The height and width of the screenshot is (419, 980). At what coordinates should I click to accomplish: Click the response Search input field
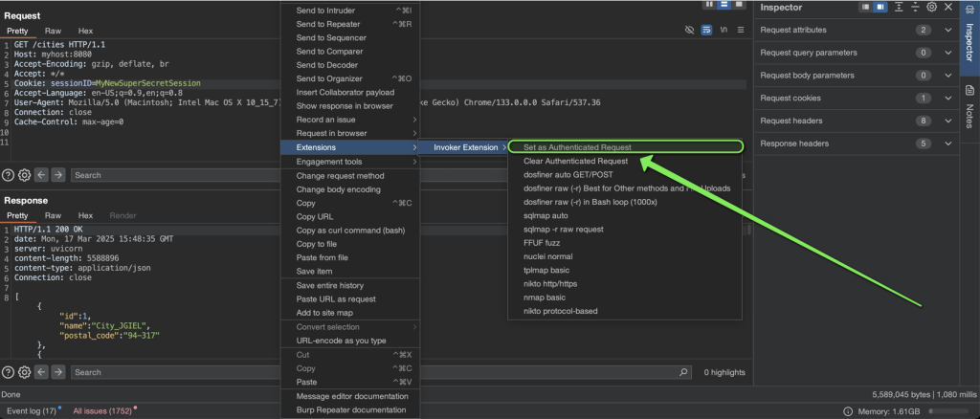tap(375, 372)
